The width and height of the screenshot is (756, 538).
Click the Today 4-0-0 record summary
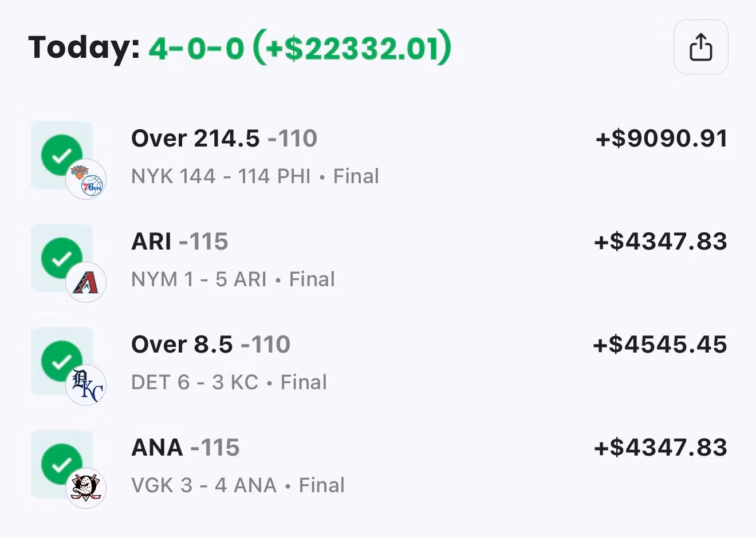tap(240, 48)
